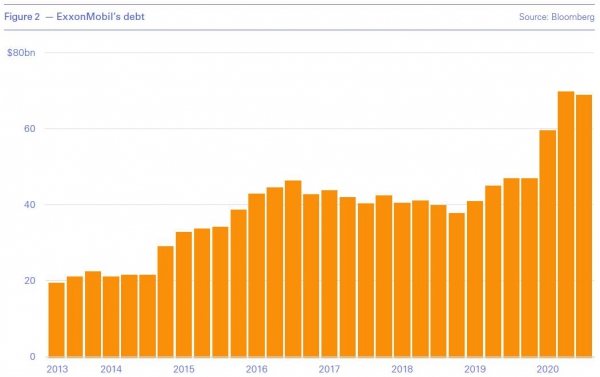Screen dimensions: 600x377
Task: Click the tallest bar in 2020
Action: point(566,224)
